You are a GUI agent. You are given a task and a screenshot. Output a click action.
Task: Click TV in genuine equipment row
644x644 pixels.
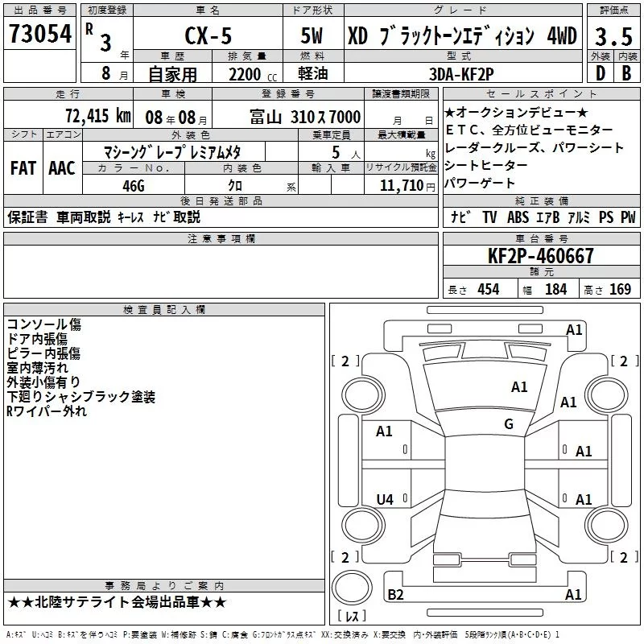tap(489, 217)
